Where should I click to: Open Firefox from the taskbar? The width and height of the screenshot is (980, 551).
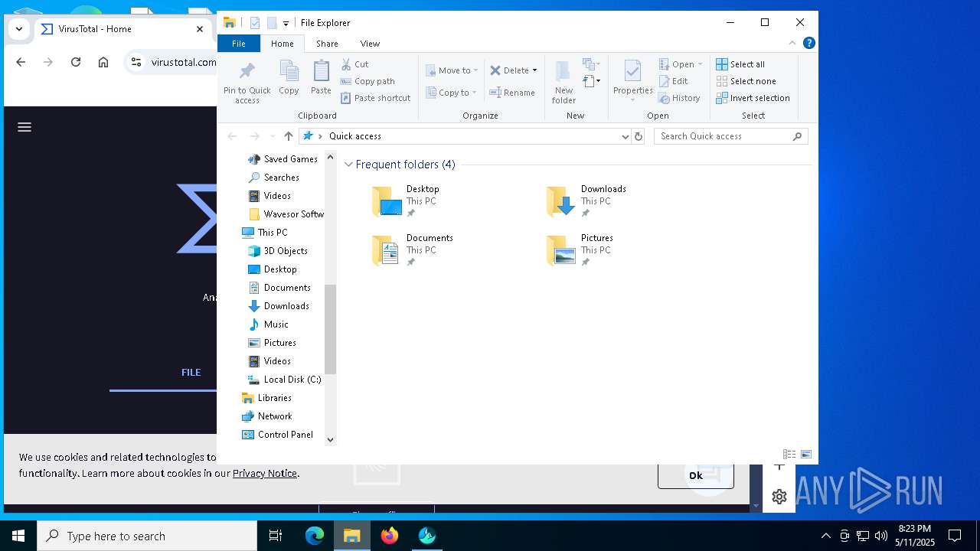(390, 536)
